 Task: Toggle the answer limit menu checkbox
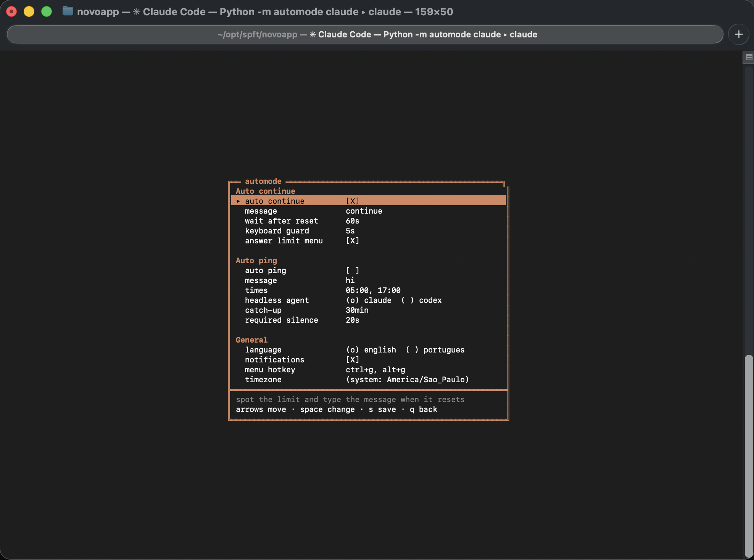(353, 241)
